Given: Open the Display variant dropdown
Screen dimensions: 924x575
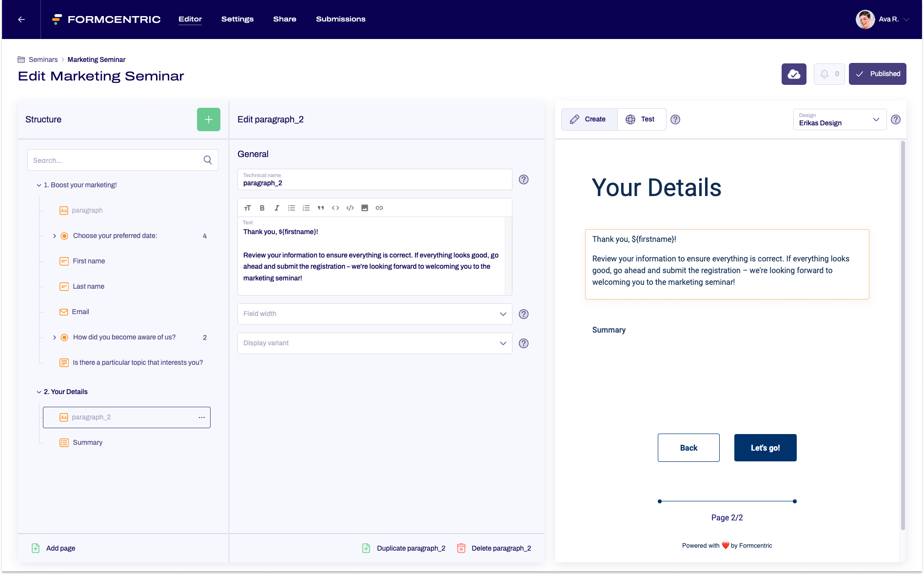Looking at the screenshot, I should point(374,343).
